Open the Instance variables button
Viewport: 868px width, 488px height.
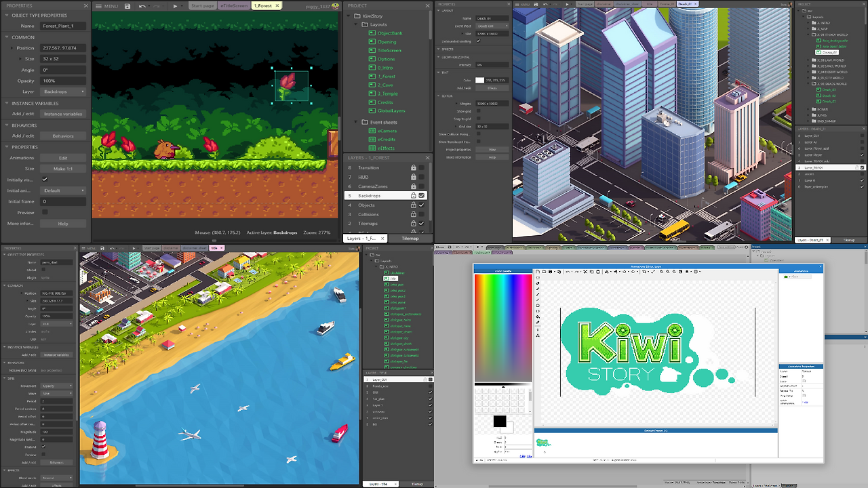click(x=63, y=114)
